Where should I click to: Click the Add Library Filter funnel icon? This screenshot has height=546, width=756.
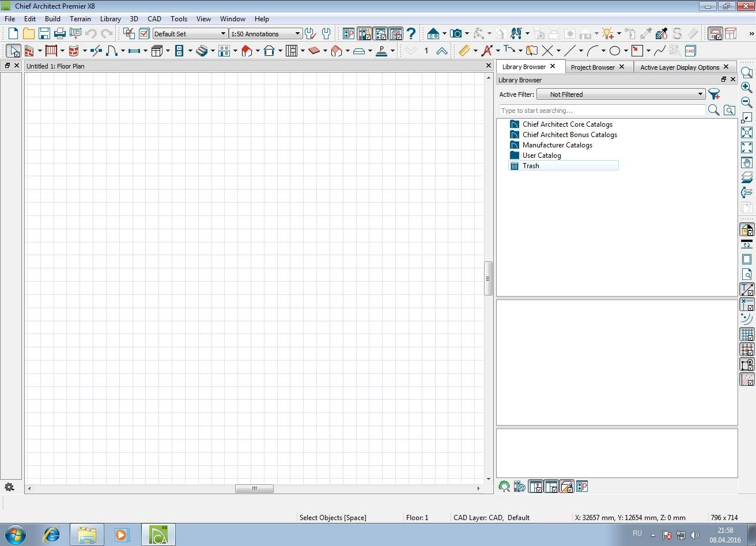715,94
